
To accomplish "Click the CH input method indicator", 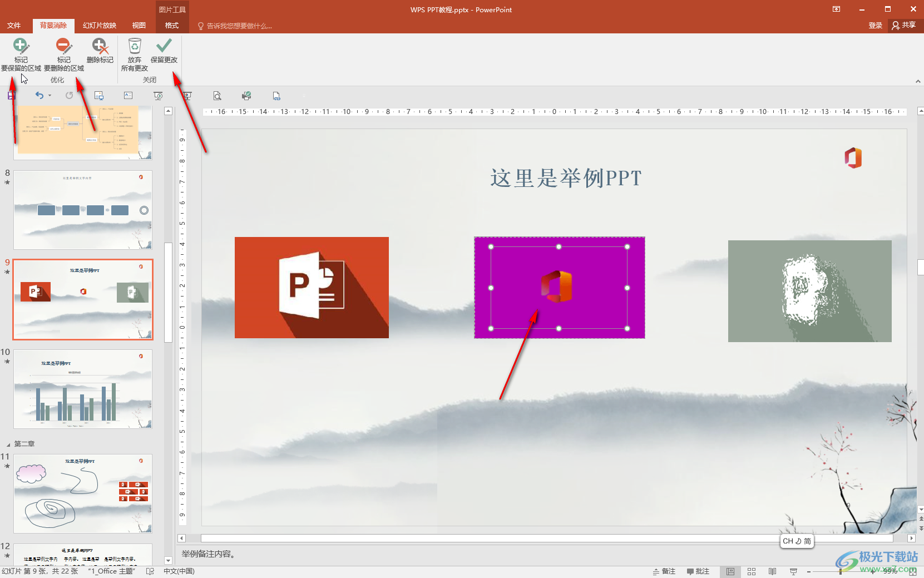I will pyautogui.click(x=797, y=541).
